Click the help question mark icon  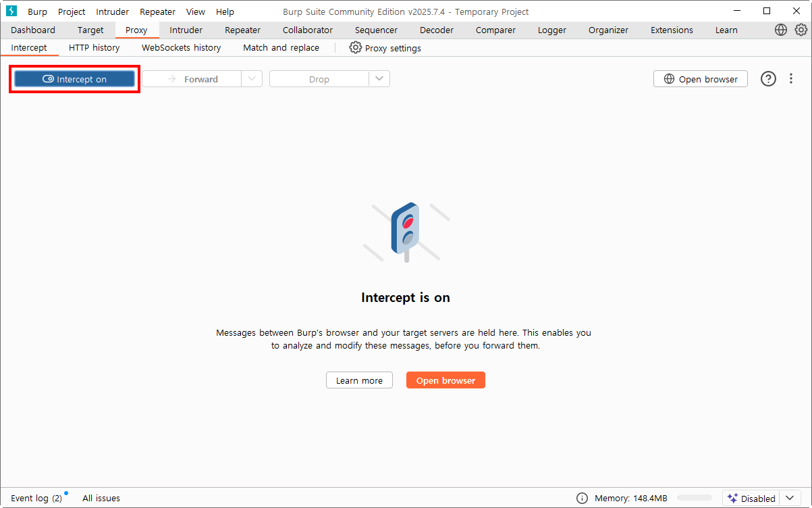(769, 79)
